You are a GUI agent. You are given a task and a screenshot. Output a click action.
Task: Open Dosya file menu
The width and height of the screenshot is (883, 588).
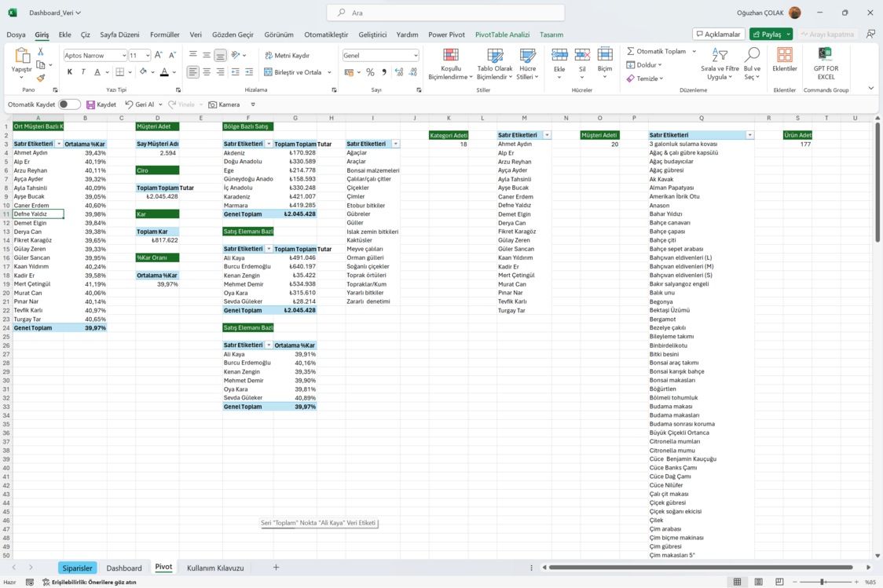click(16, 35)
